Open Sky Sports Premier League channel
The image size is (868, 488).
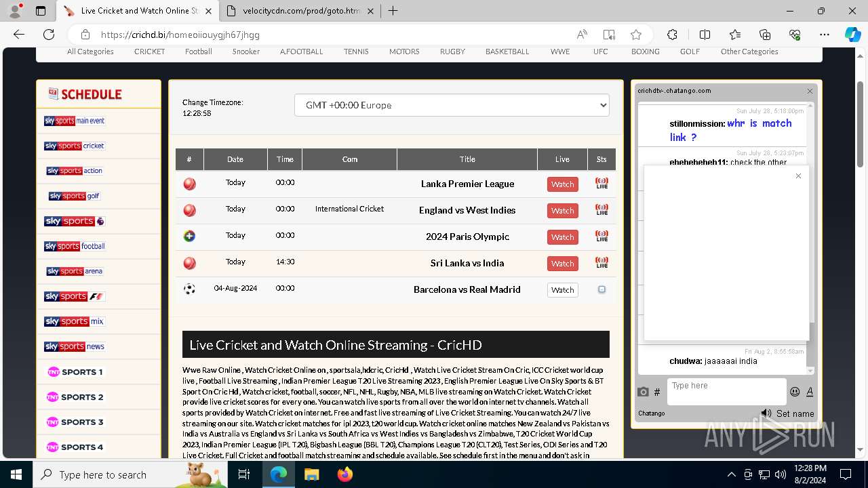pos(75,221)
